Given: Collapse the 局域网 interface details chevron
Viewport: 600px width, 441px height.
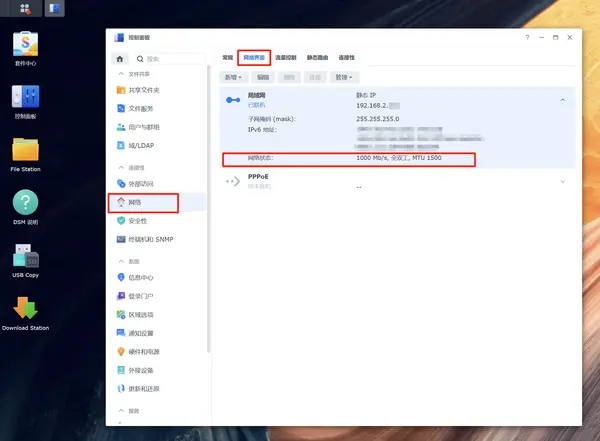Looking at the screenshot, I should [x=562, y=100].
